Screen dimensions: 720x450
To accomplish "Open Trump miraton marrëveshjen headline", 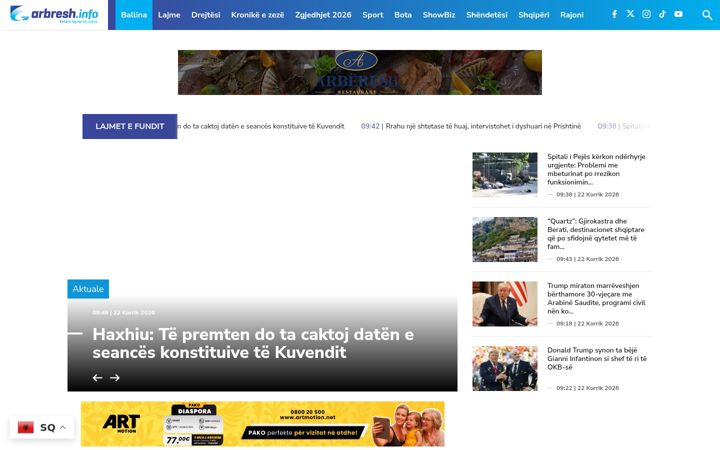I will [596, 298].
